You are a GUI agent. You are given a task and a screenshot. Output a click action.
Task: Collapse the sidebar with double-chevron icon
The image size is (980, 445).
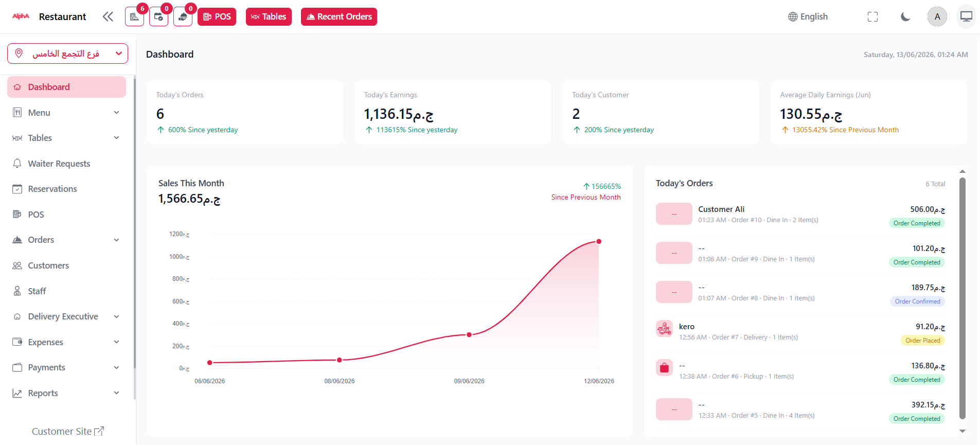108,16
